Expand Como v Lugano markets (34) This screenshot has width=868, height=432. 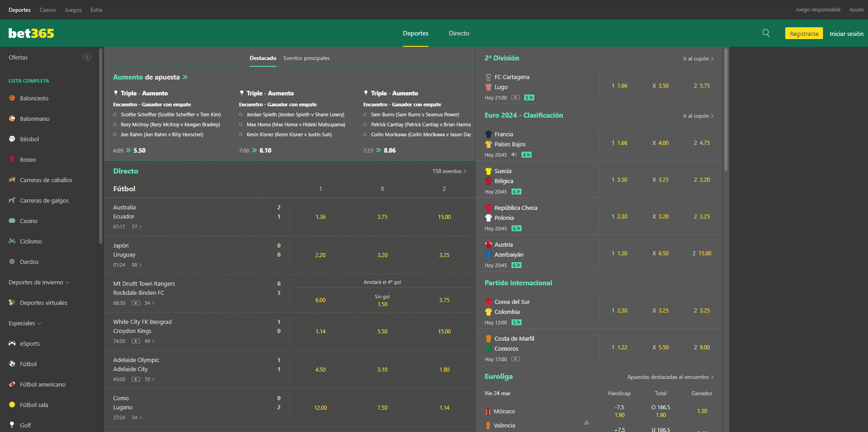(137, 417)
